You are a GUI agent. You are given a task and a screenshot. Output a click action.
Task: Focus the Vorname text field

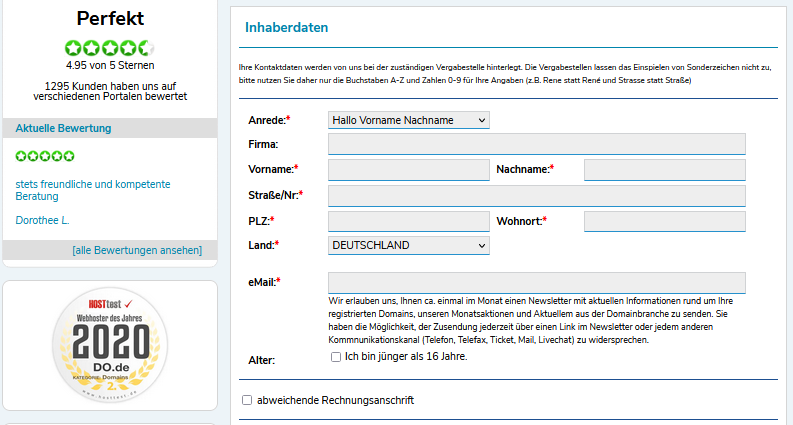409,170
